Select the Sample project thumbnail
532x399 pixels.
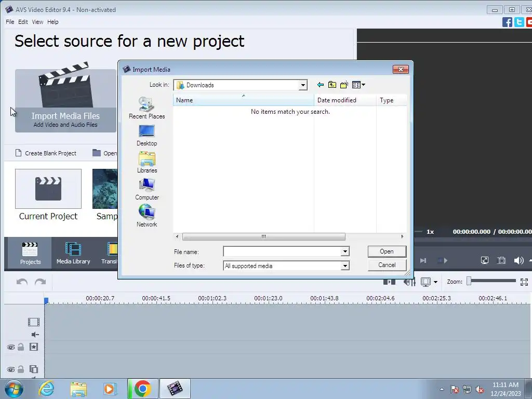(105, 189)
